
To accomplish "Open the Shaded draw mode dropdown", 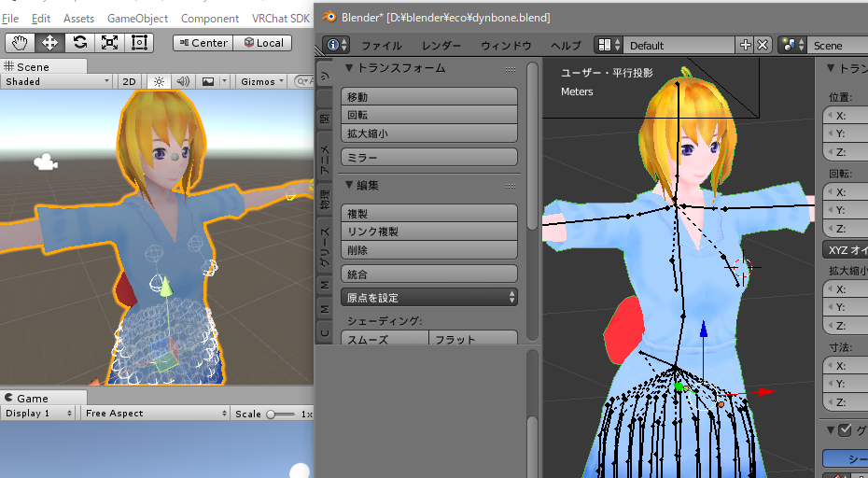I will [x=58, y=81].
